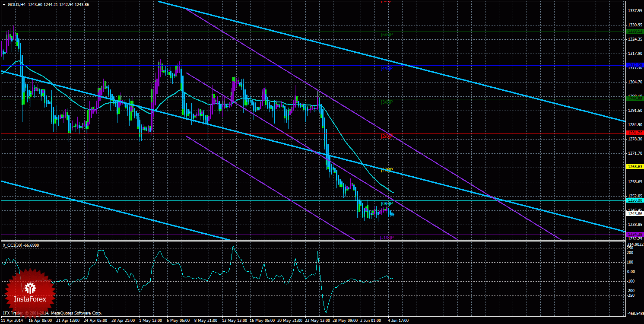Select the yellow [1/8]P level label

[x=387, y=170]
